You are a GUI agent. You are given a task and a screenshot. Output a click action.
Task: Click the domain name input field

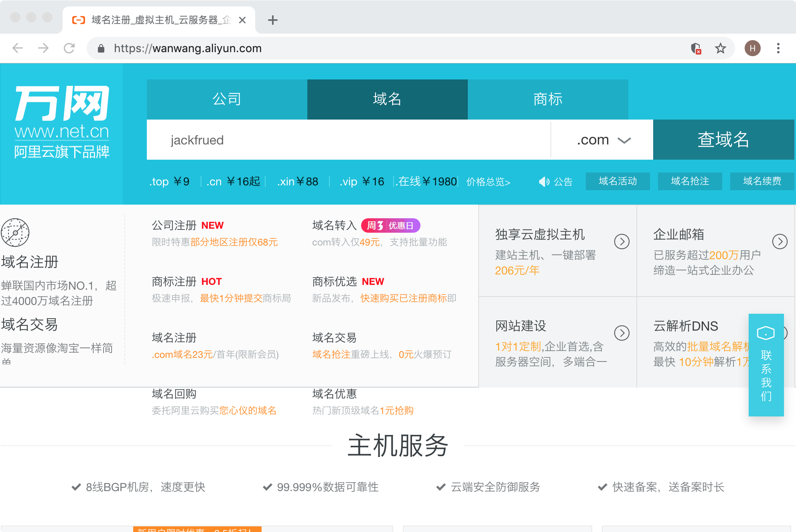click(x=348, y=140)
